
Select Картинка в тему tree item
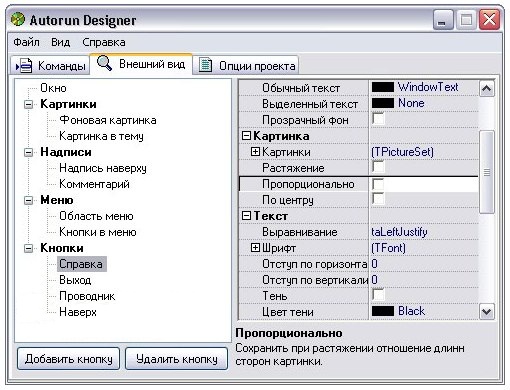101,136
